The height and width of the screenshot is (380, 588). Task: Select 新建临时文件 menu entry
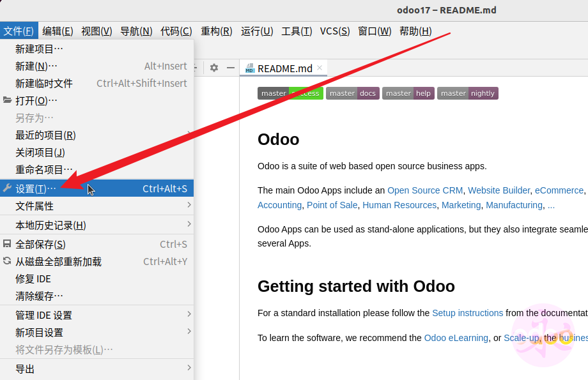[x=97, y=84]
